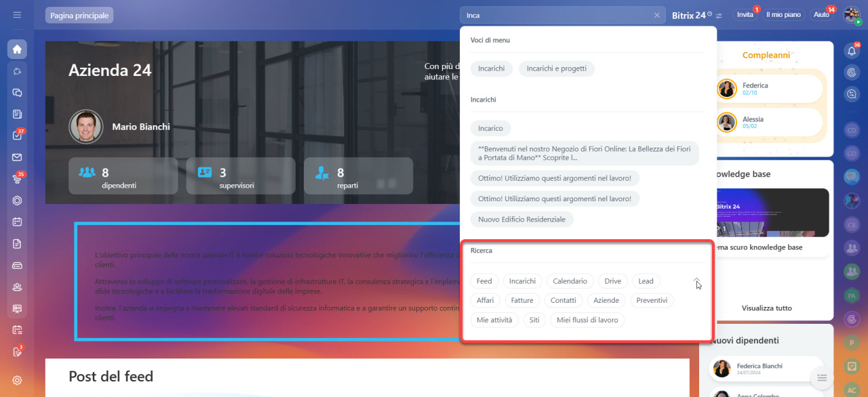Viewport: 868px width, 397px height.
Task: Click the Invita button
Action: [x=745, y=15]
